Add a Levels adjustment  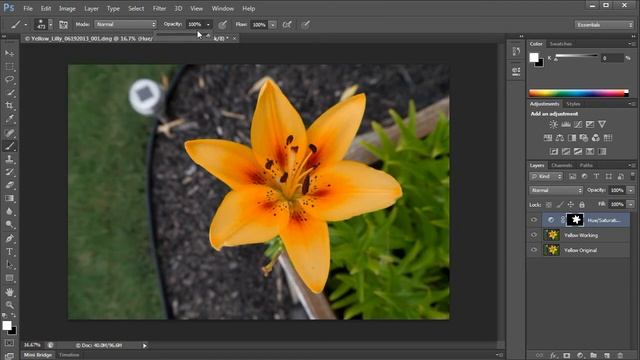[566, 124]
